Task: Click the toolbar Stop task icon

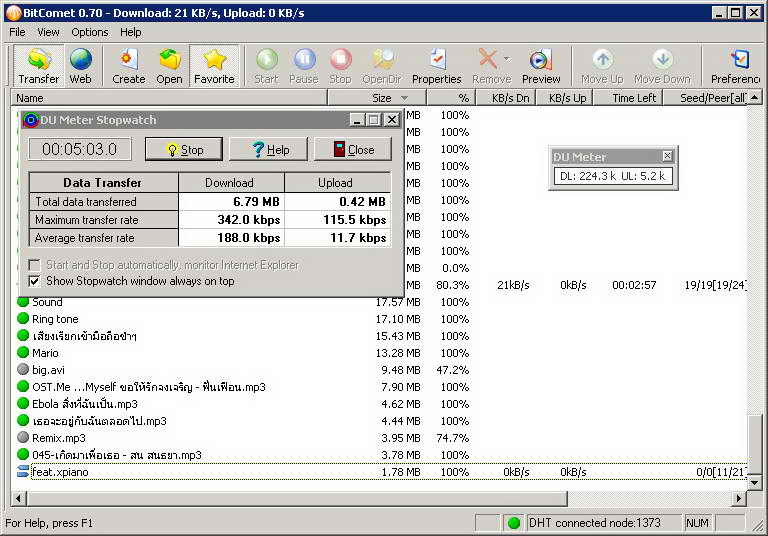Action: pyautogui.click(x=340, y=66)
